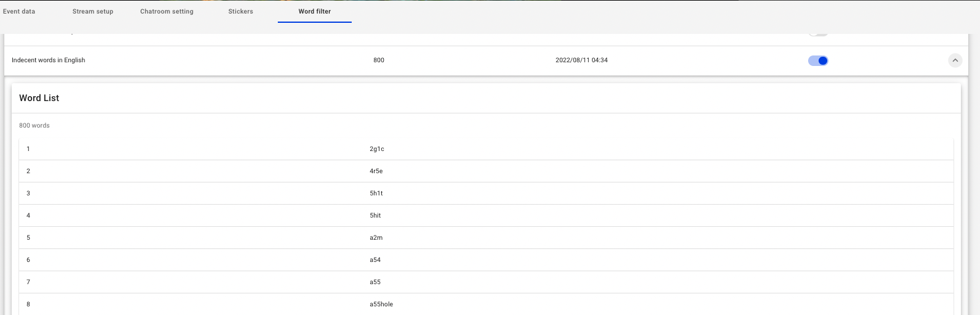Select the Word filter tab
Image resolution: width=980 pixels, height=315 pixels.
pyautogui.click(x=315, y=12)
